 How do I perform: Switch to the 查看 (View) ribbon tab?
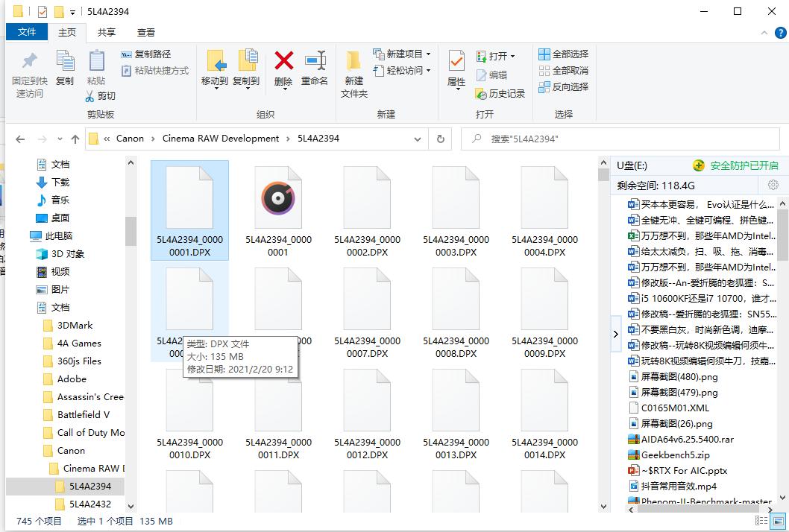coord(145,32)
